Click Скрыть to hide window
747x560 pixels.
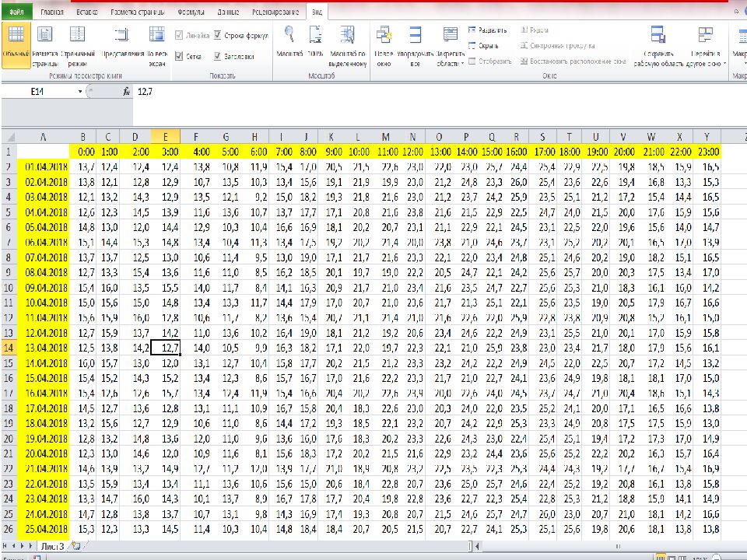click(x=487, y=45)
